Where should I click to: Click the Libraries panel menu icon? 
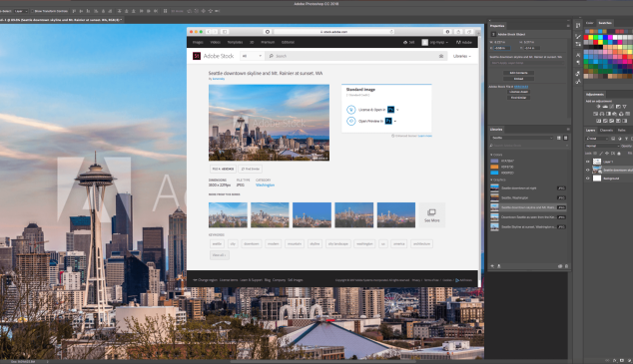click(x=568, y=130)
